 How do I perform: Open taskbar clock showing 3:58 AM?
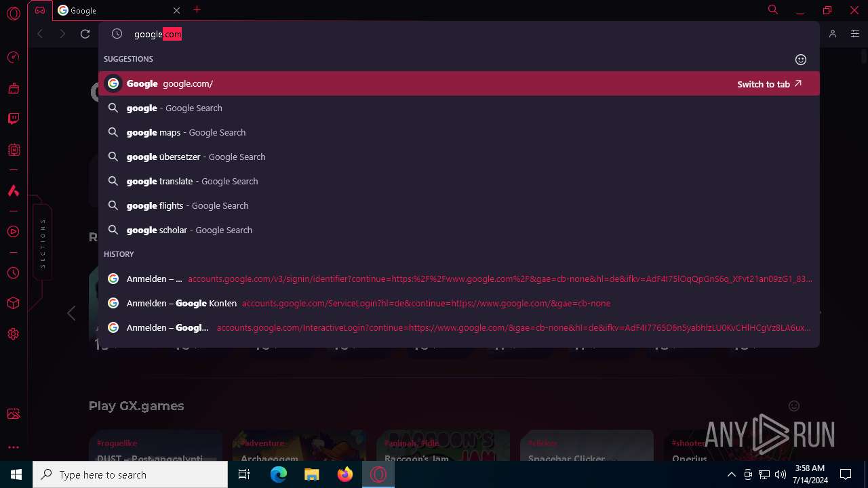pyautogui.click(x=809, y=474)
